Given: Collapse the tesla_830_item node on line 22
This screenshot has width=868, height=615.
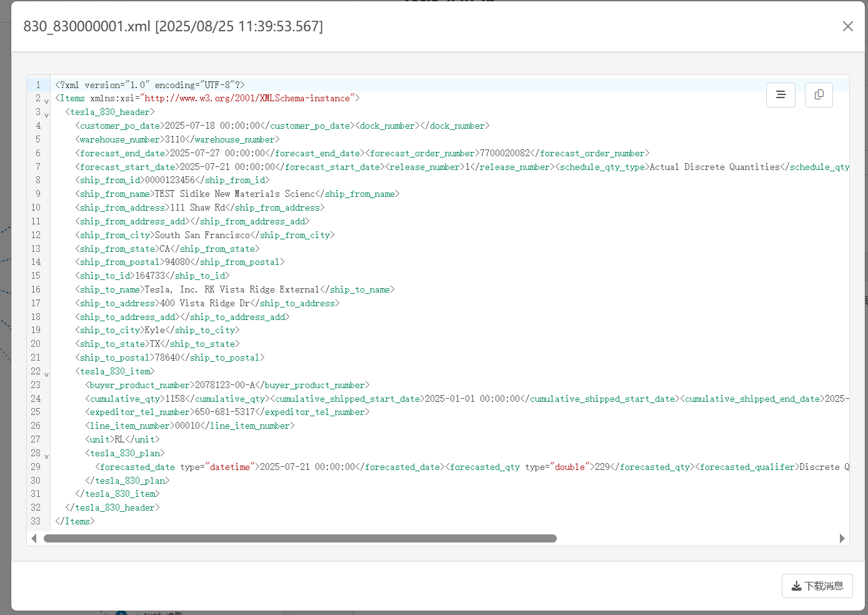Looking at the screenshot, I should tap(46, 374).
